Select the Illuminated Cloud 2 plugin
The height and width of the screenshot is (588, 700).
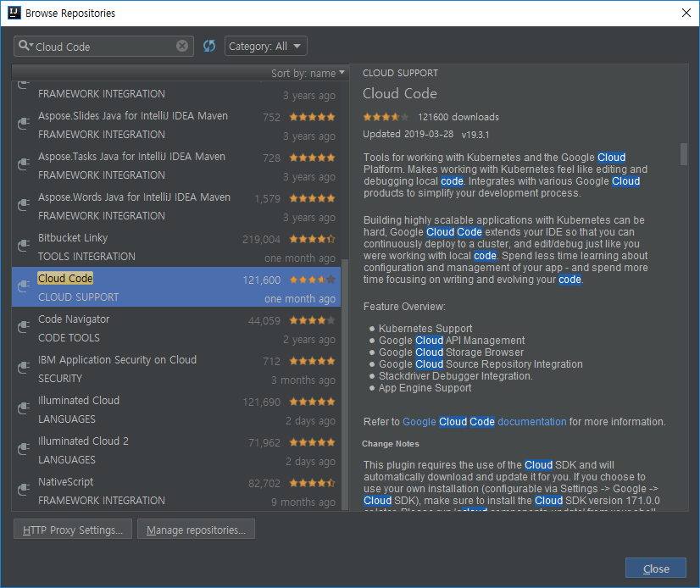coord(83,441)
